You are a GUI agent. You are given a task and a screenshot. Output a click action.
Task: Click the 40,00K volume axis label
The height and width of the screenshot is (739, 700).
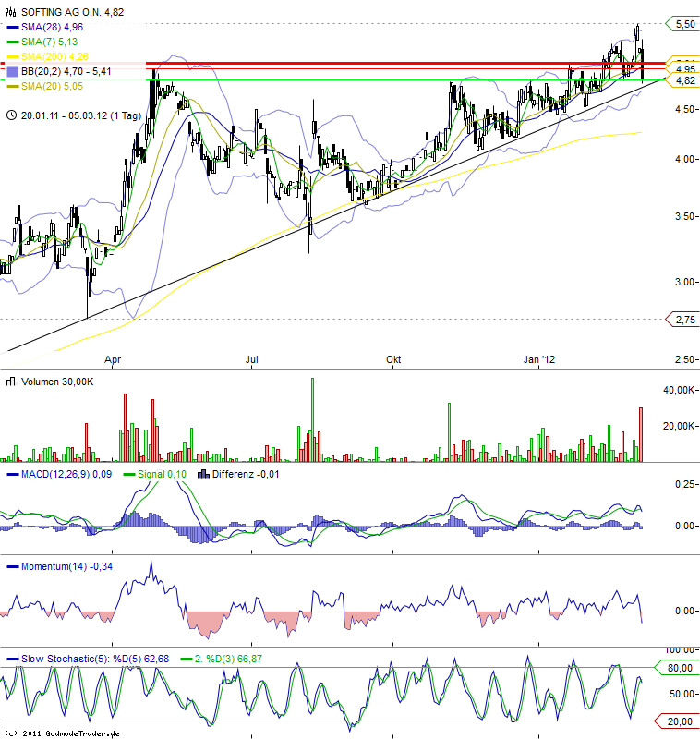[679, 390]
